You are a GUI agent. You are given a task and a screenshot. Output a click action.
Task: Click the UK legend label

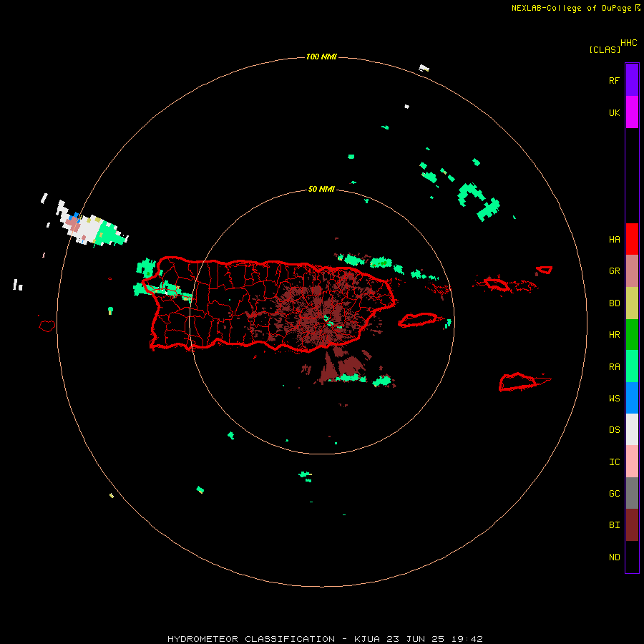(614, 113)
